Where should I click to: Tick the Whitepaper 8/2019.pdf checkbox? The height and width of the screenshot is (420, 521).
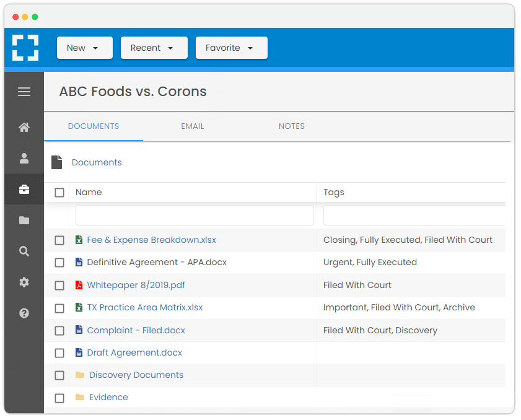click(59, 286)
